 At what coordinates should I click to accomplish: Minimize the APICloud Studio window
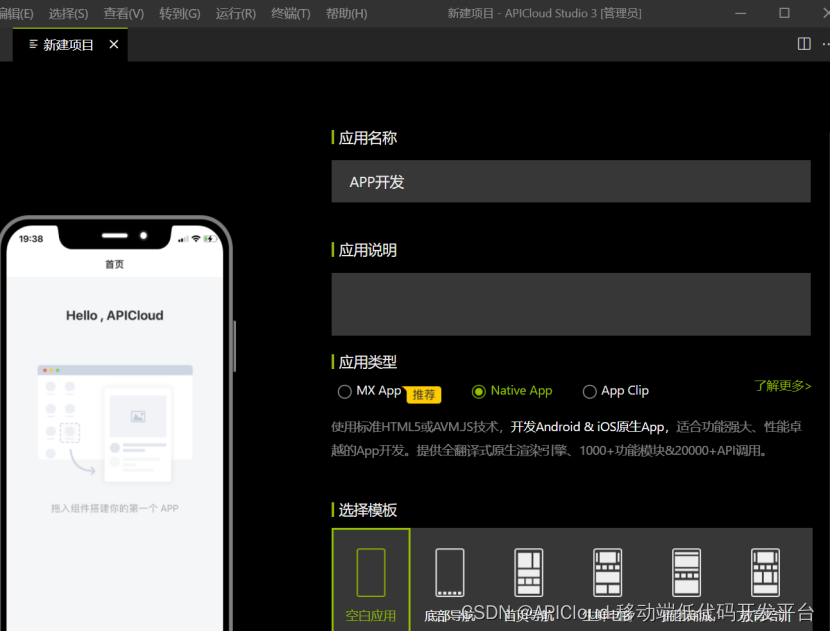pyautogui.click(x=741, y=13)
